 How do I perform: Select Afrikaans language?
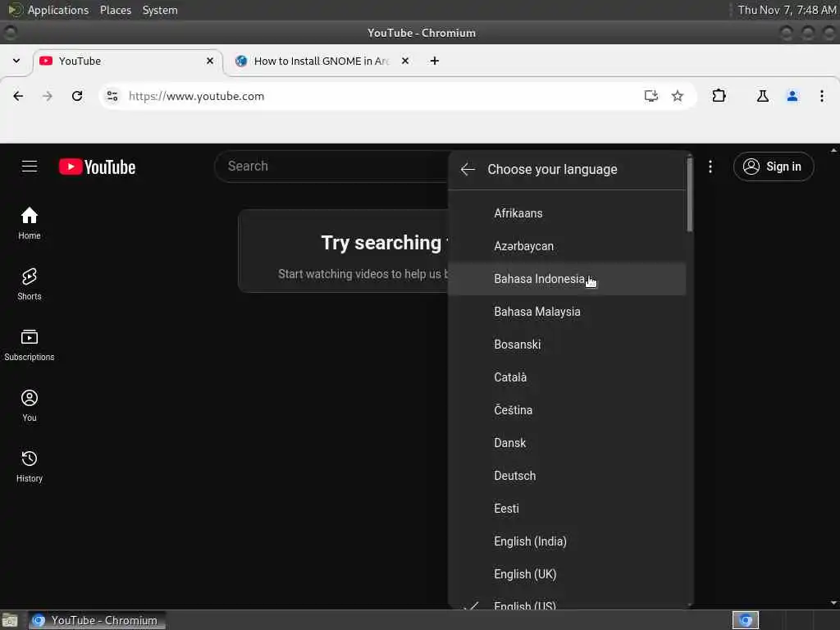(x=568, y=213)
